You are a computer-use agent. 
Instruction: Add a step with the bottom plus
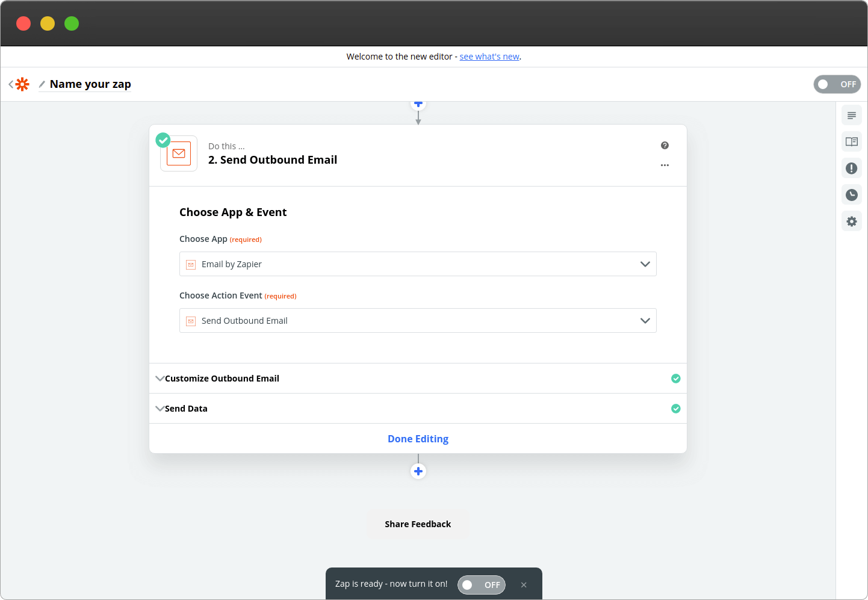tap(418, 471)
